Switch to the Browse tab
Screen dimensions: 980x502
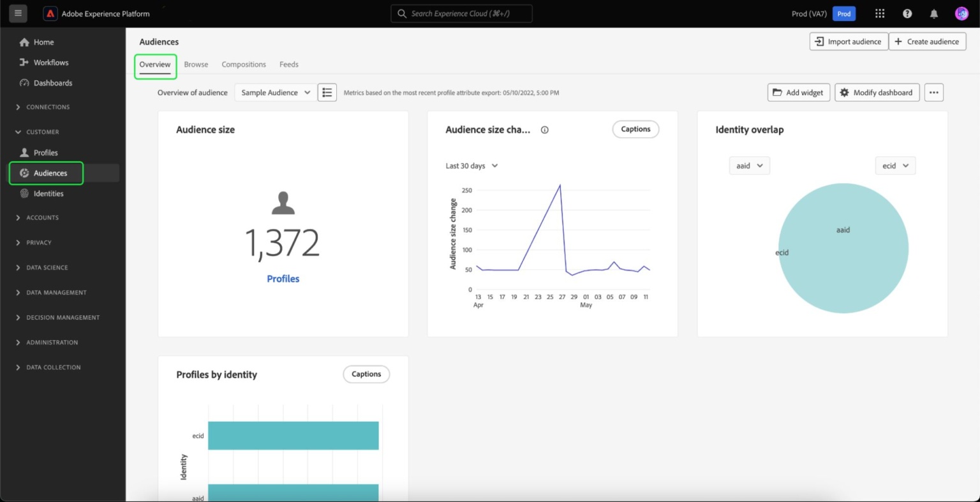(x=196, y=64)
